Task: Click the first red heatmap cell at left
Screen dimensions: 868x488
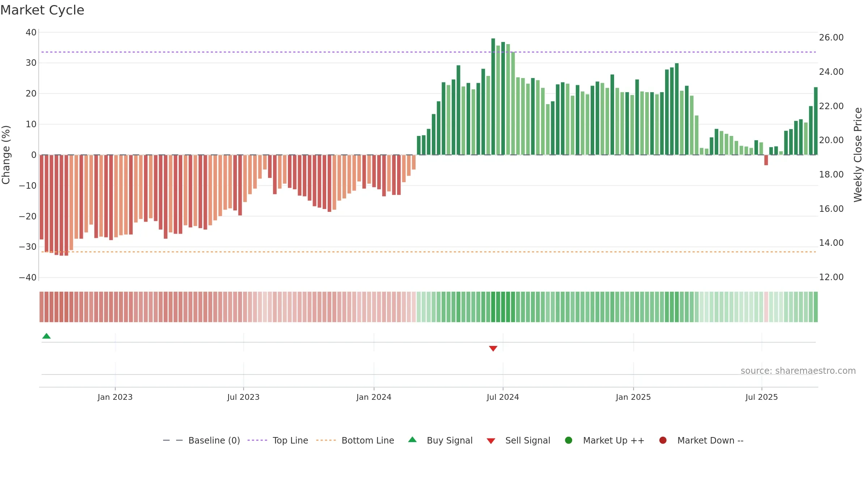Action: click(42, 307)
